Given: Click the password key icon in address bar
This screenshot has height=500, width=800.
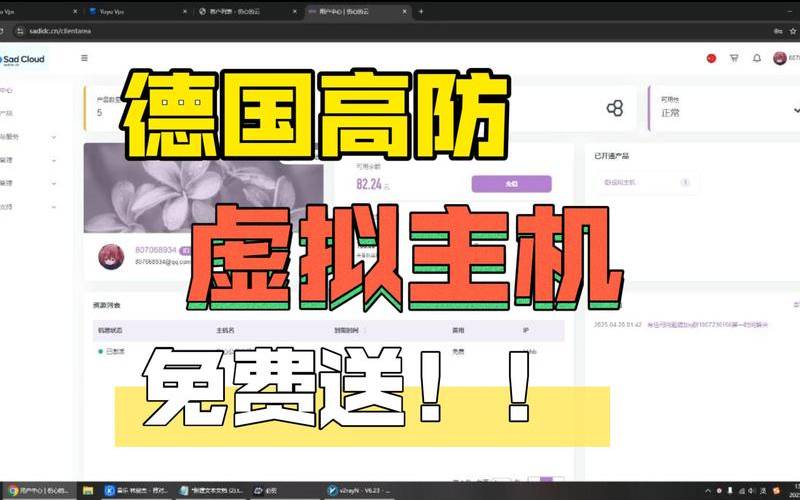Looking at the screenshot, I should coord(778,31).
